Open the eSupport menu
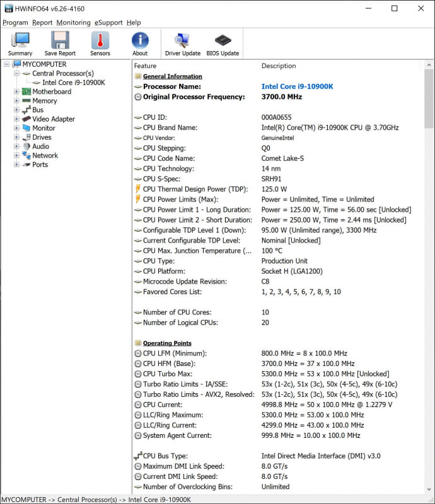This screenshot has width=435, height=504. pyautogui.click(x=108, y=23)
